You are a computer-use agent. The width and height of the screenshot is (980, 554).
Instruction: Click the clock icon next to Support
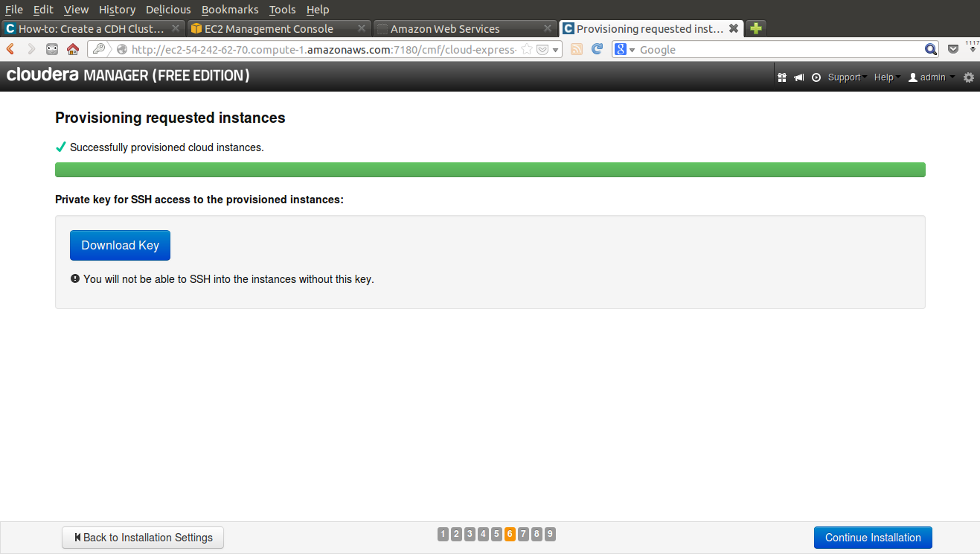point(816,77)
